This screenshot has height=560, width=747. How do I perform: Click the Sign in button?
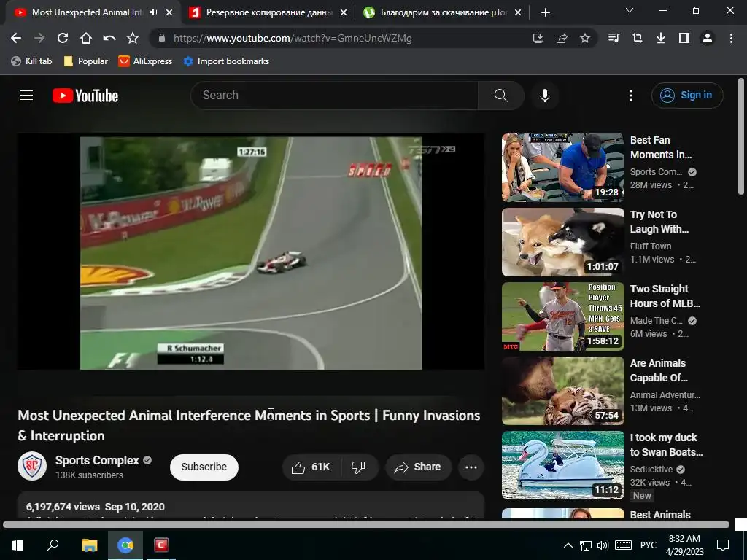click(x=687, y=96)
